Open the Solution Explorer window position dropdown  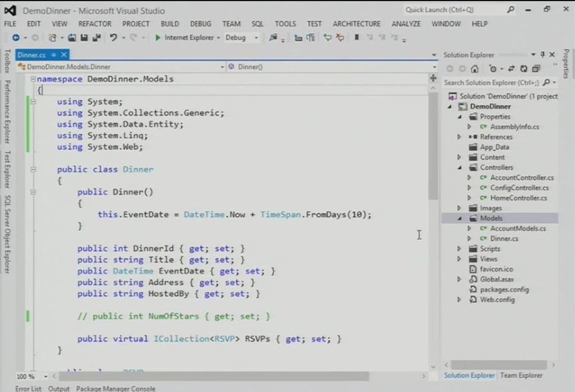tap(533, 54)
